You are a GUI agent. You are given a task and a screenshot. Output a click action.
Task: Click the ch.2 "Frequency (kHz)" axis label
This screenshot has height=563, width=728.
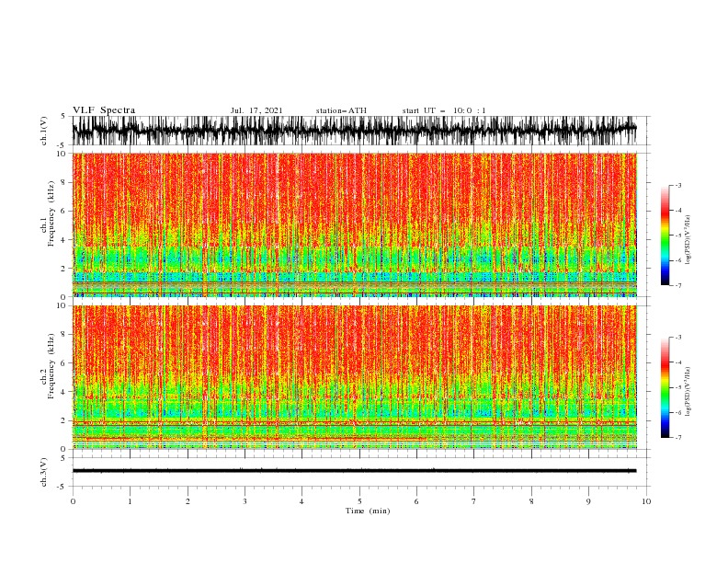[51, 366]
